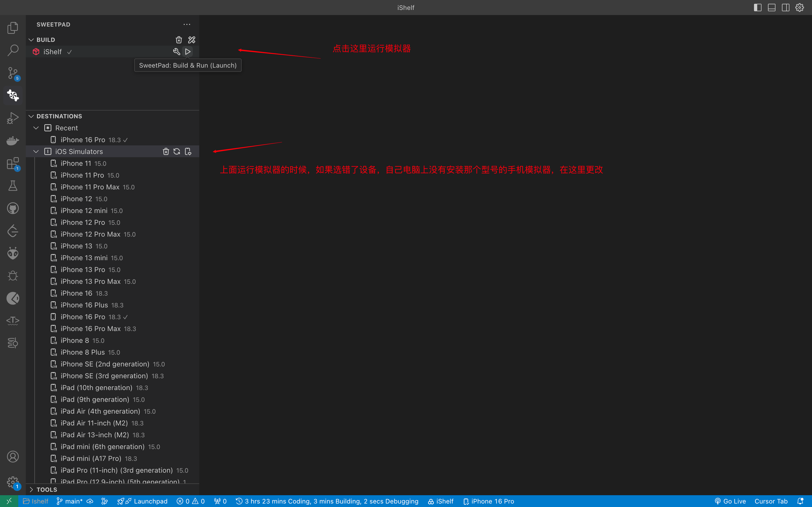Click the wrench build icon next to iShelf

click(176, 52)
